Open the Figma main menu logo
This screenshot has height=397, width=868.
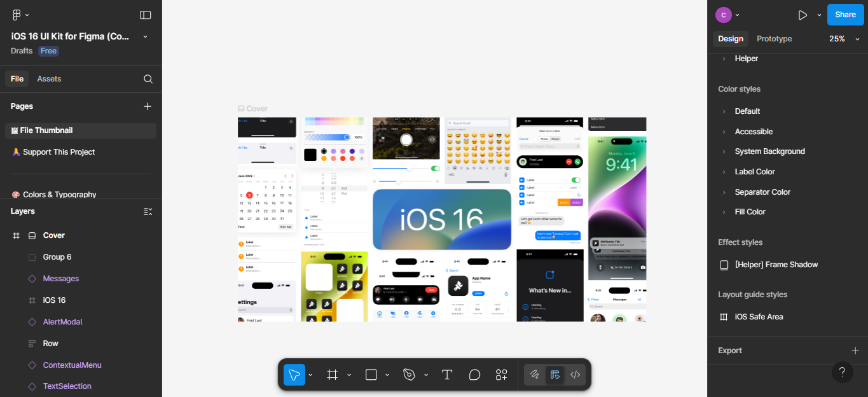pos(17,15)
